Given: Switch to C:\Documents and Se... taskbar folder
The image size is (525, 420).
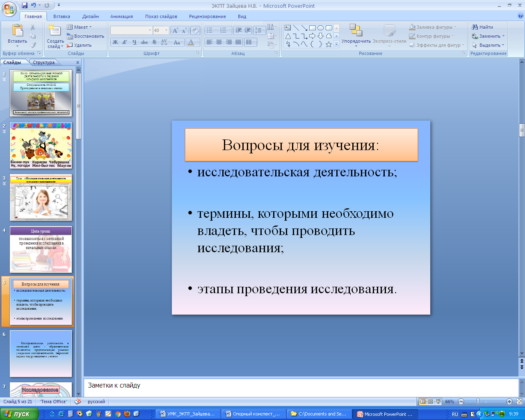Looking at the screenshot, I should point(319,414).
